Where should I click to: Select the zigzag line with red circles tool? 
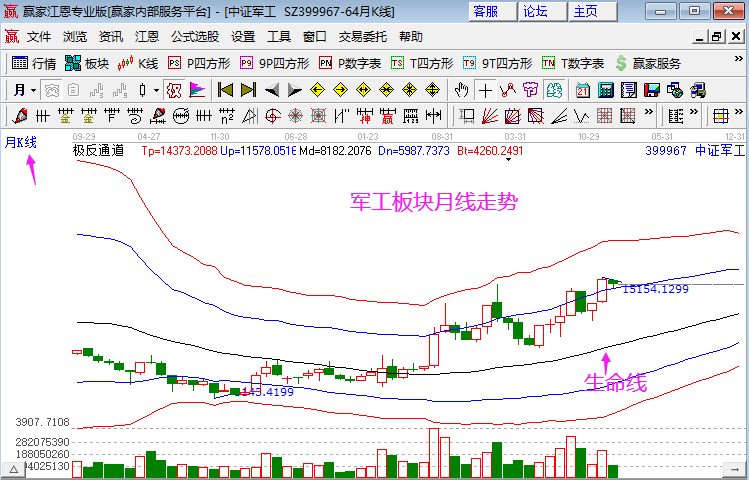point(508,90)
